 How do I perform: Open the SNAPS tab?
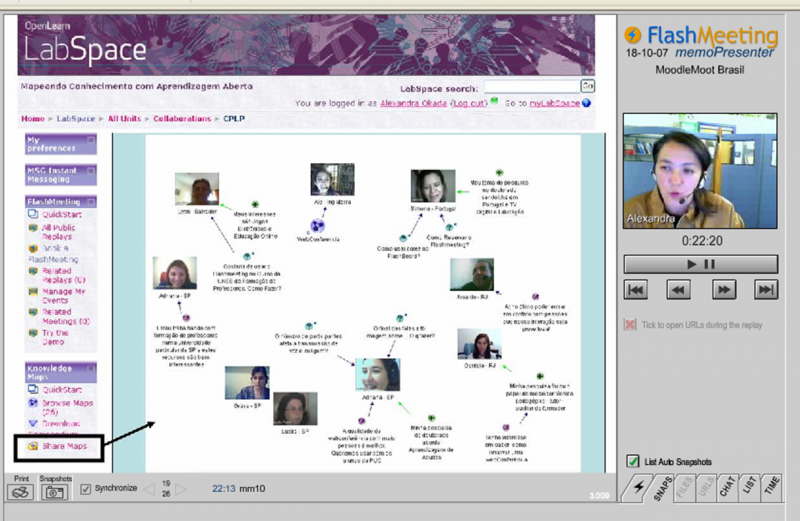point(663,488)
